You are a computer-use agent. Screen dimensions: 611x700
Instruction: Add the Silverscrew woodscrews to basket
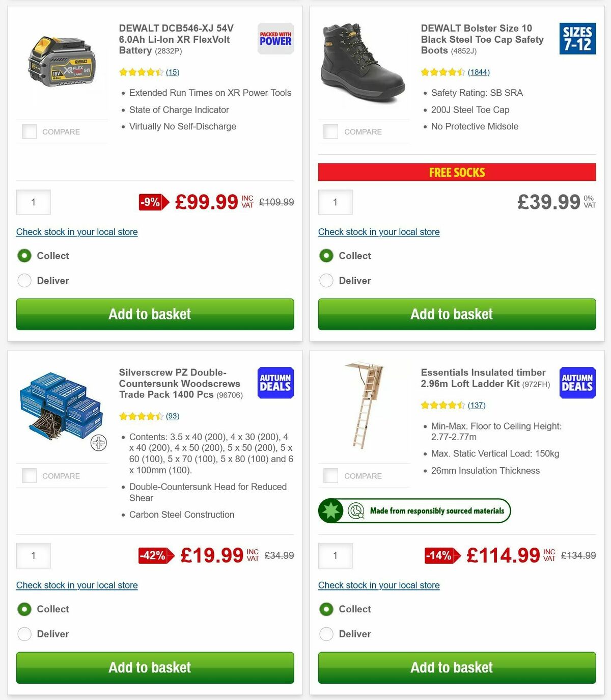(150, 667)
